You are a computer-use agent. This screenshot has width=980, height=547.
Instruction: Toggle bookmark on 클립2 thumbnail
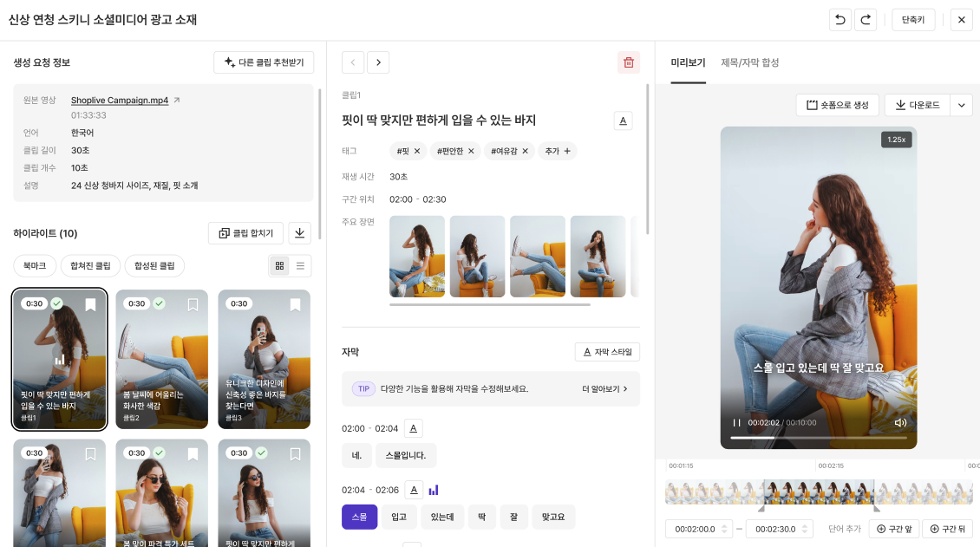[193, 304]
